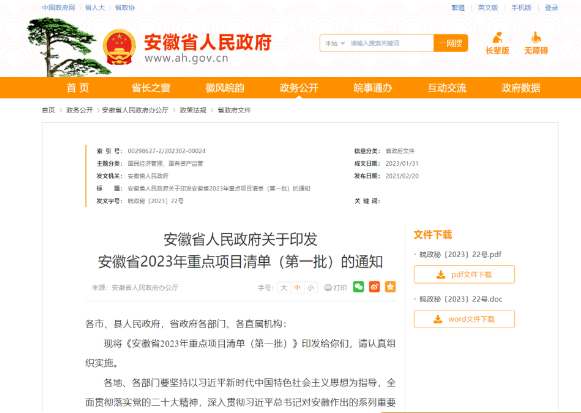Download the pdf文件下载 button
The height and width of the screenshot is (413, 581).
464,274
